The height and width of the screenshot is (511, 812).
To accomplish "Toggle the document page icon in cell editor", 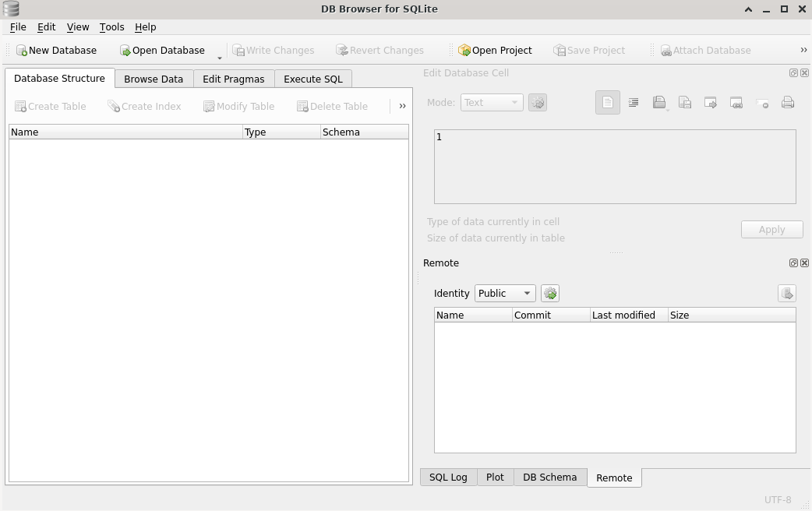I will pyautogui.click(x=608, y=103).
